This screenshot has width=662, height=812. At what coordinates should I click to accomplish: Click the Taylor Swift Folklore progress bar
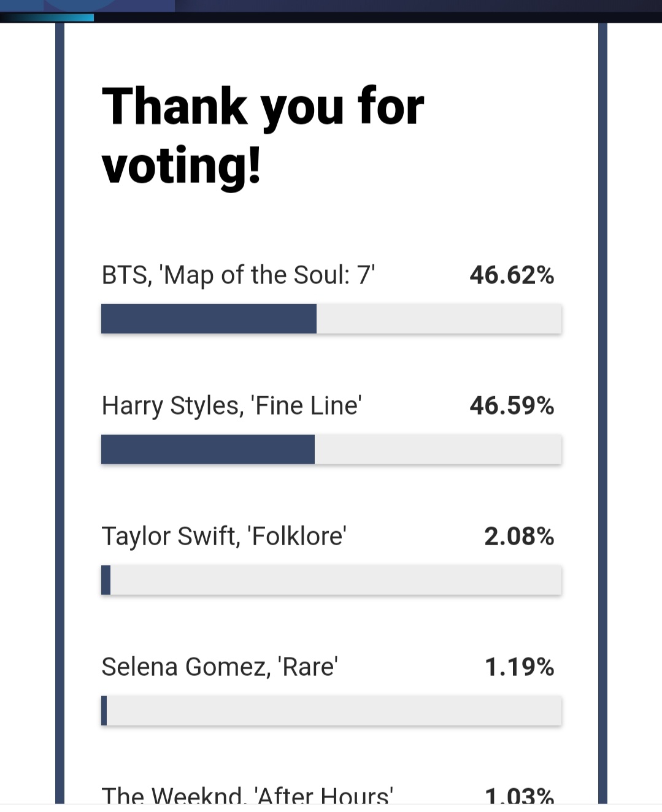point(331,580)
